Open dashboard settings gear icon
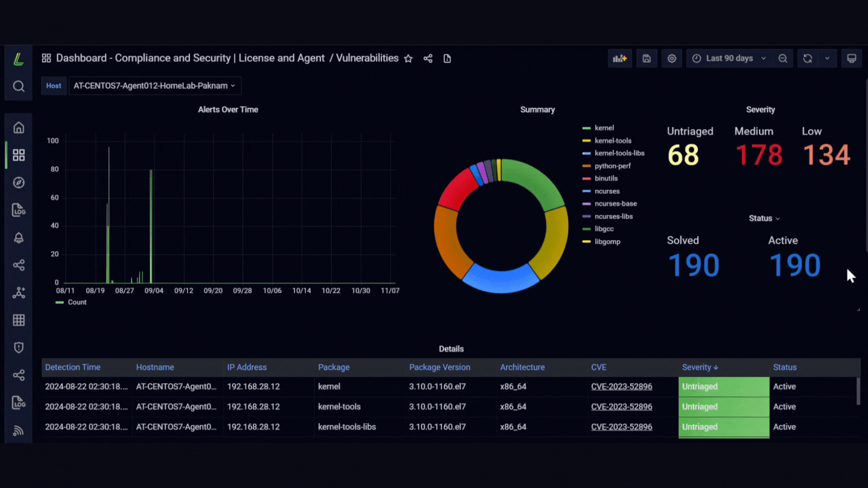868x488 pixels. tap(672, 59)
